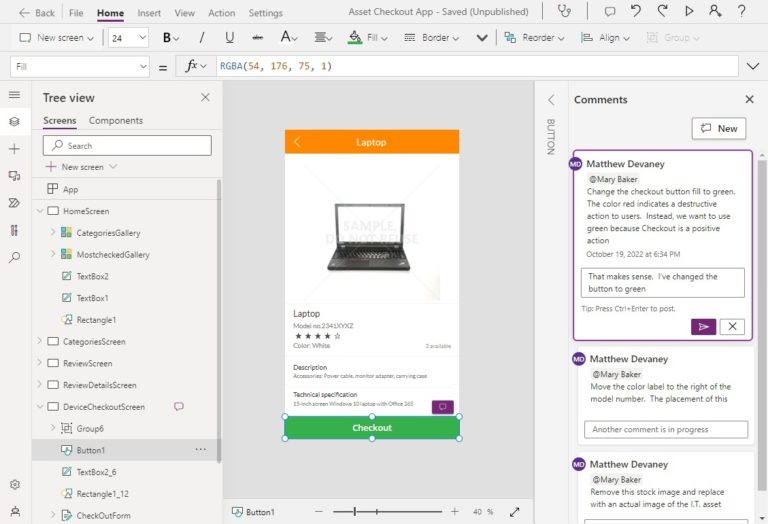This screenshot has width=768, height=524.
Task: Open the fx formula options
Action: (196, 66)
